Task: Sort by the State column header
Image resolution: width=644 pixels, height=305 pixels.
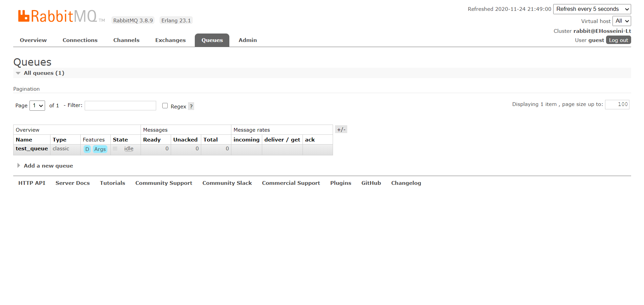Action: (x=120, y=139)
